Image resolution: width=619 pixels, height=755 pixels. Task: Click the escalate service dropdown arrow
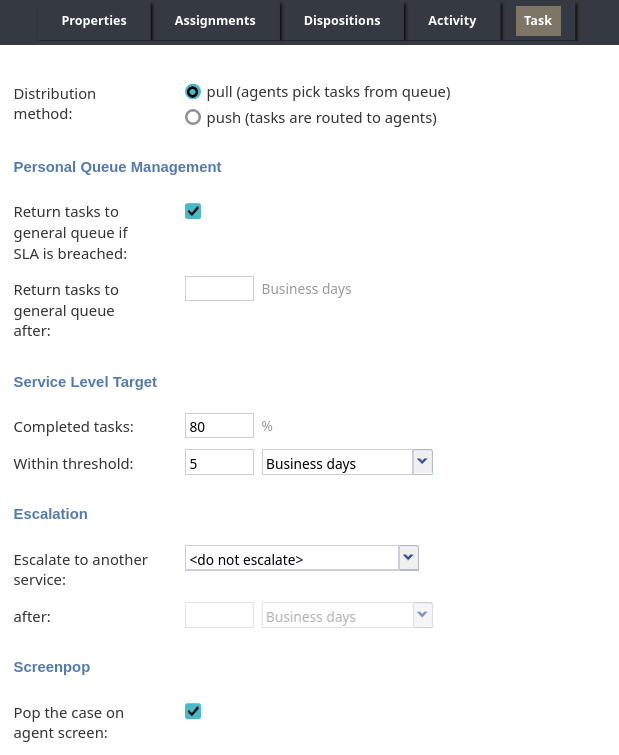pos(409,558)
